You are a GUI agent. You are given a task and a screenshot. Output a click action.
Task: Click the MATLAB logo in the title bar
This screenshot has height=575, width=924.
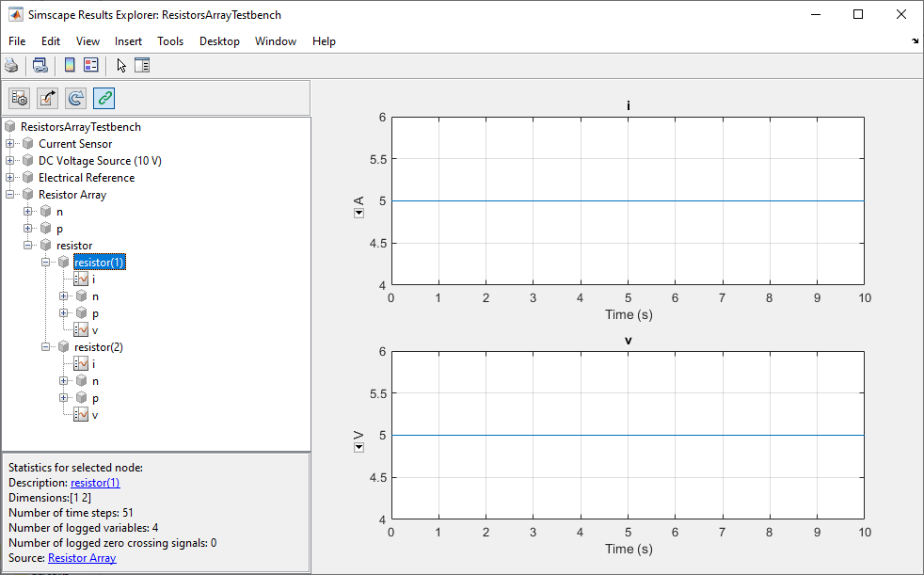[16, 15]
